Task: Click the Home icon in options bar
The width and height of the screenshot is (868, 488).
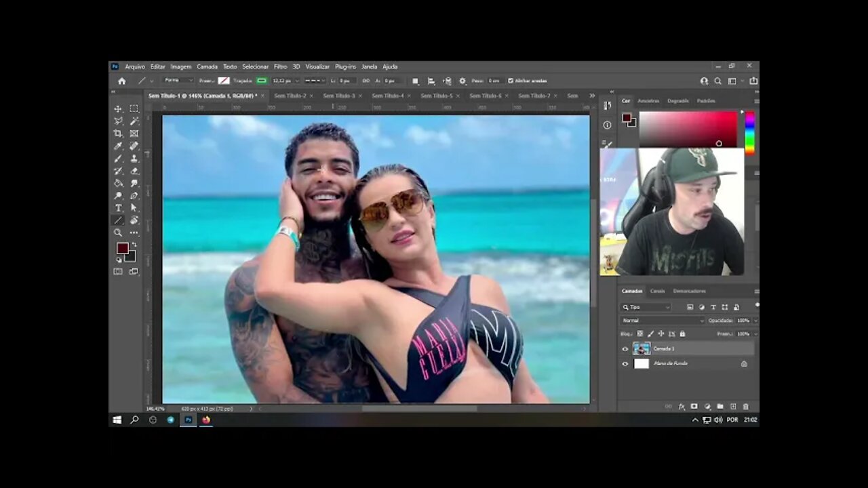Action: coord(121,81)
